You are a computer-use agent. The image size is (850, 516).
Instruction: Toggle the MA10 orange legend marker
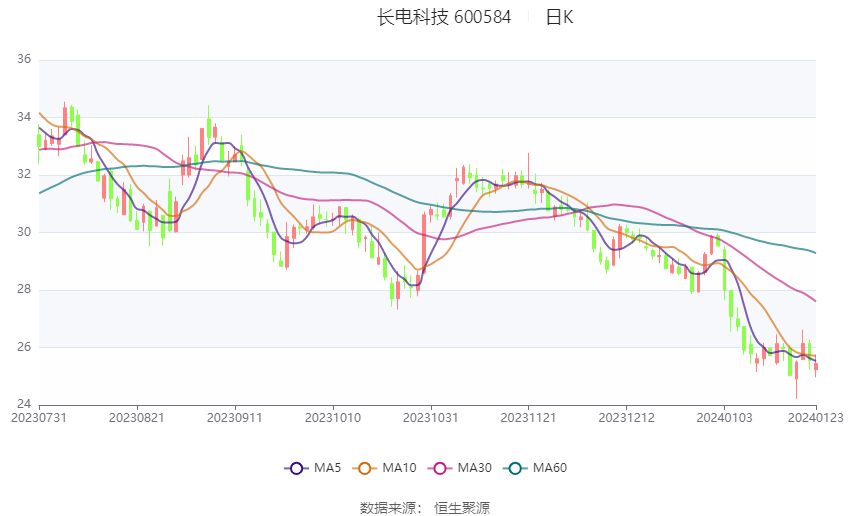point(364,468)
